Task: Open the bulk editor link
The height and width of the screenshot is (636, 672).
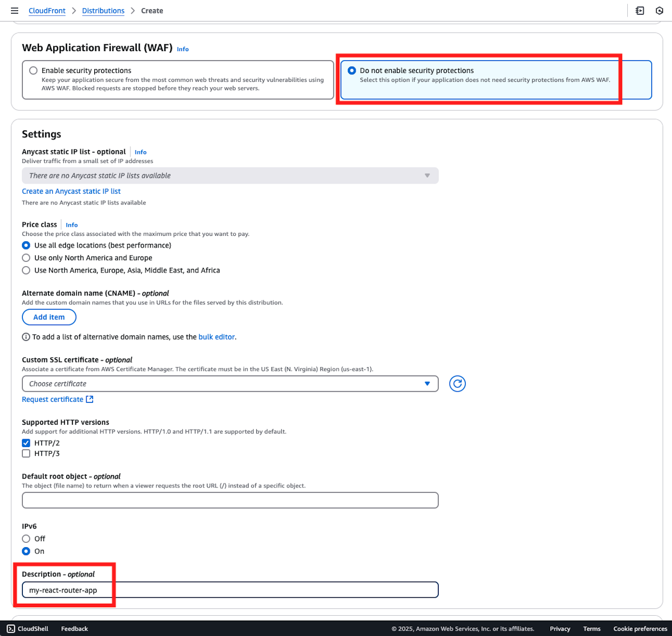Action: pos(217,337)
